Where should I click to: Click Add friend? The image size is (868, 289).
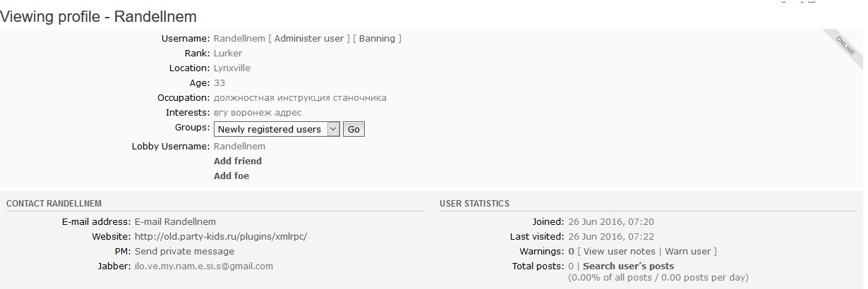tap(238, 161)
